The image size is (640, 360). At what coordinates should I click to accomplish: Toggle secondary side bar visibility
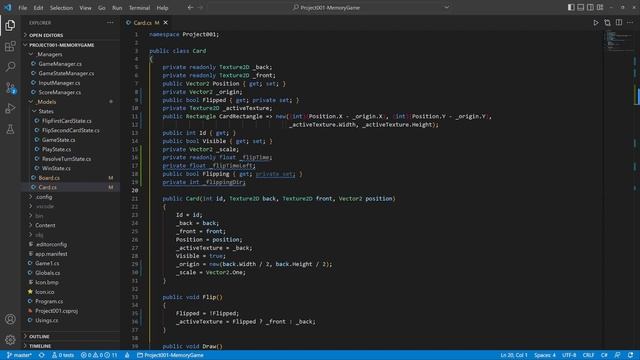[x=591, y=7]
